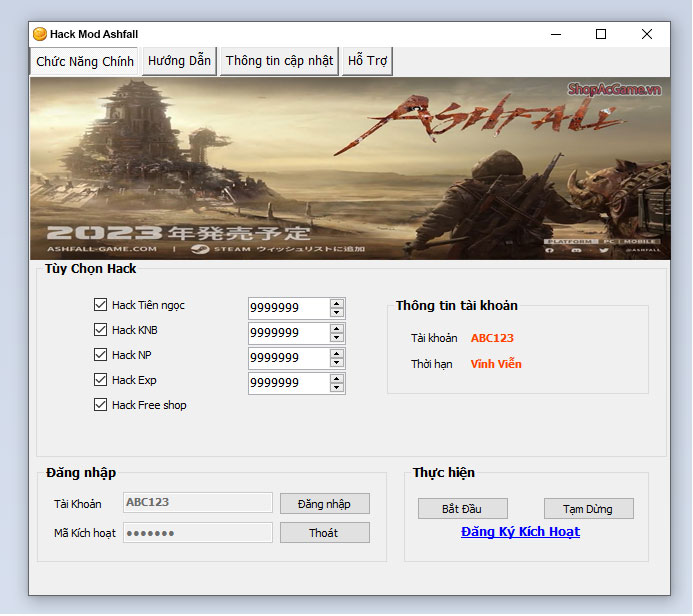The image size is (693, 616).
Task: Click the Ashfall banner image
Action: [x=350, y=168]
